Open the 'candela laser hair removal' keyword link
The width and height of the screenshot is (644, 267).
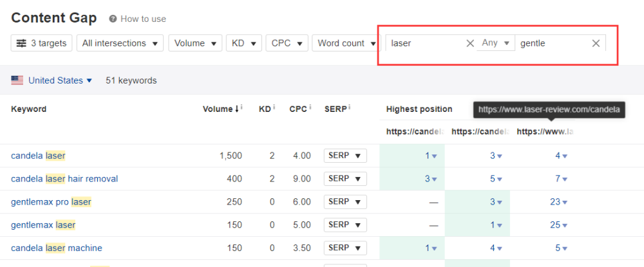point(64,178)
